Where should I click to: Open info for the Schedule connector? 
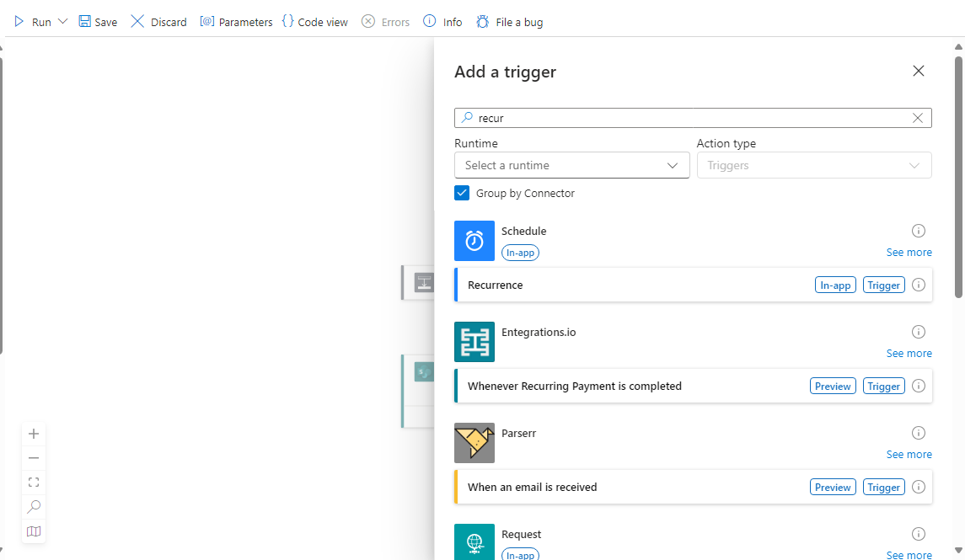919,231
